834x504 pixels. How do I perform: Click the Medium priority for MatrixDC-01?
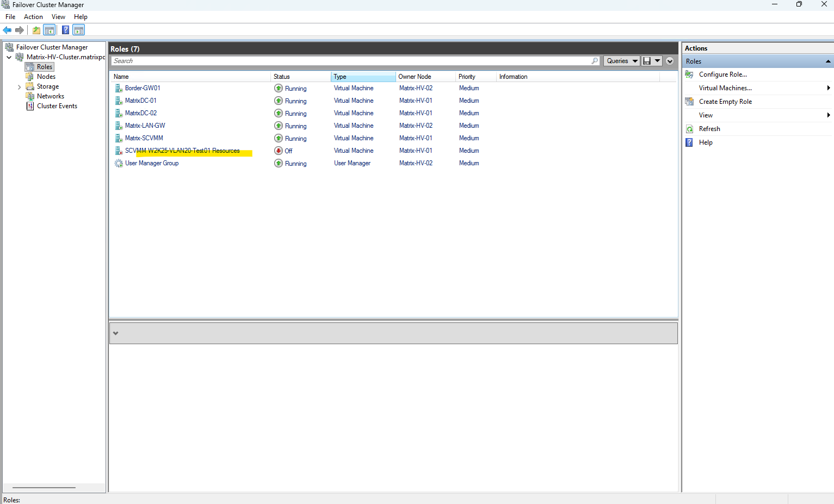point(469,101)
